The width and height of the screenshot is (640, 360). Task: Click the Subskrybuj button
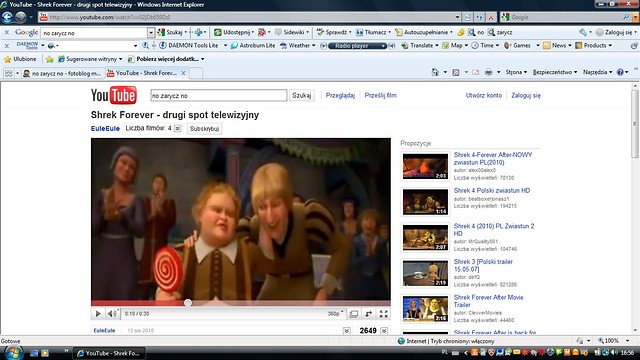pos(204,129)
